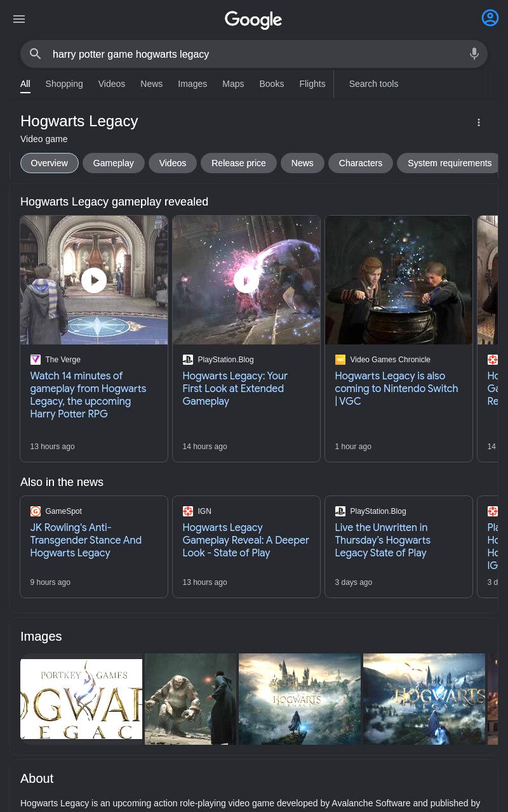Start voice search with the microphone
The width and height of the screenshot is (508, 812).
coord(474,54)
